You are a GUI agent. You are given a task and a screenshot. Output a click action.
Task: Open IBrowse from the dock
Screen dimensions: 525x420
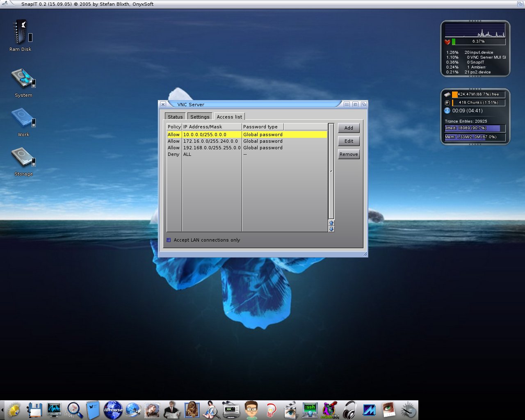[113, 410]
